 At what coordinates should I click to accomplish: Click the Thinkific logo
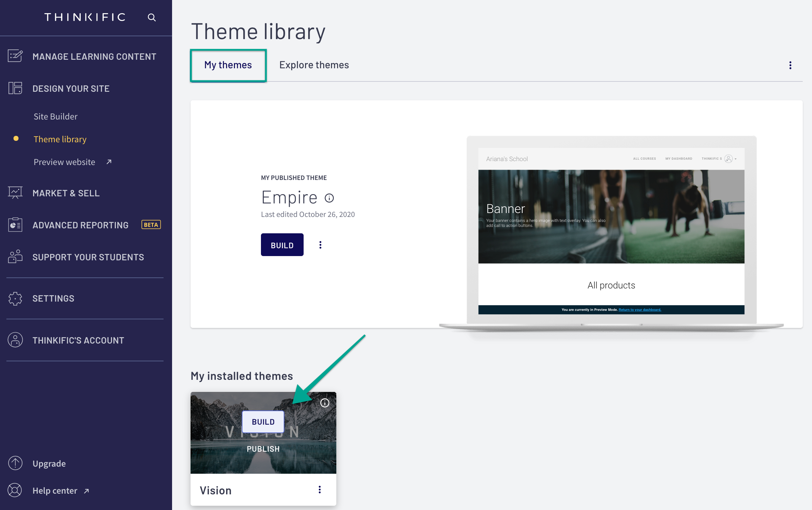point(85,17)
